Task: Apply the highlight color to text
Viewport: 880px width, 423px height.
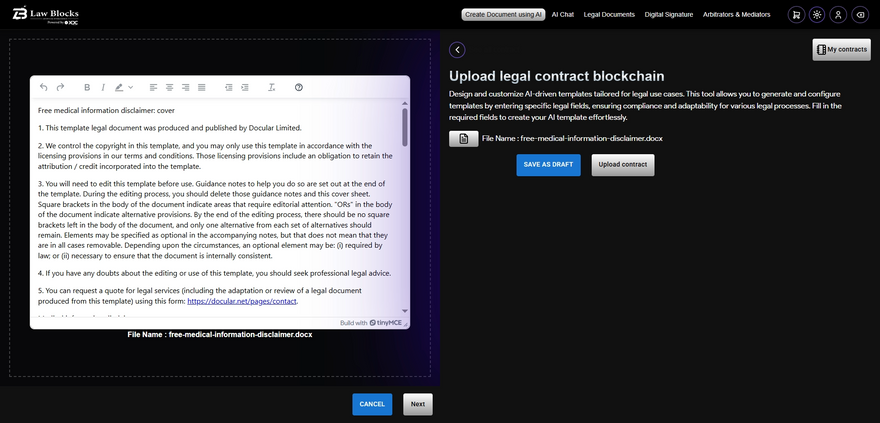Action: coord(118,88)
